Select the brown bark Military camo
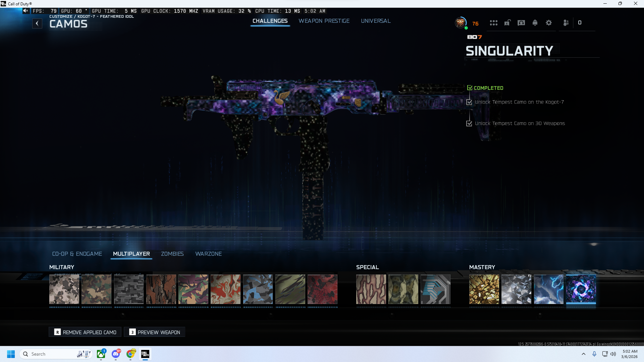Viewport: 644px width, 362px height. 161,289
